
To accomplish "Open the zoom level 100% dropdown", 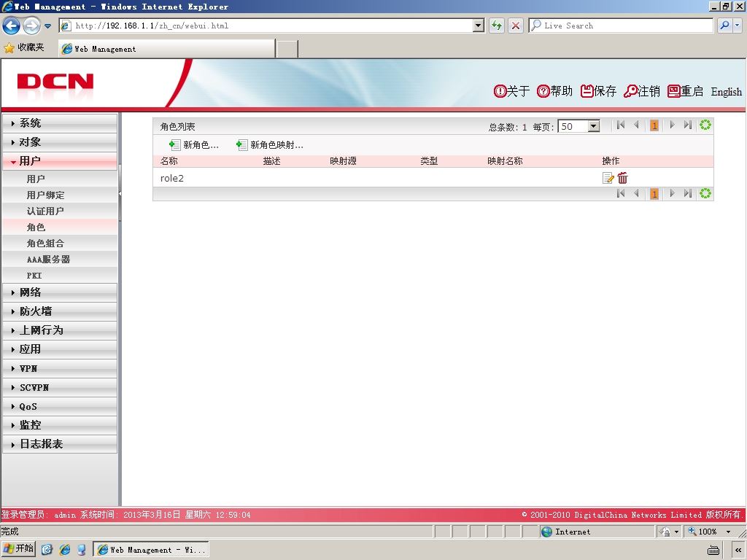I will tap(729, 532).
